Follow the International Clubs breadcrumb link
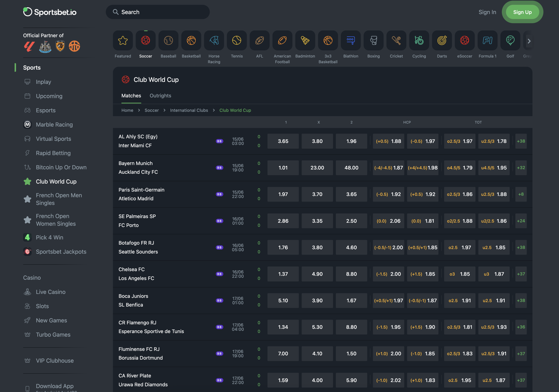This screenshot has height=392, width=559. 189,110
